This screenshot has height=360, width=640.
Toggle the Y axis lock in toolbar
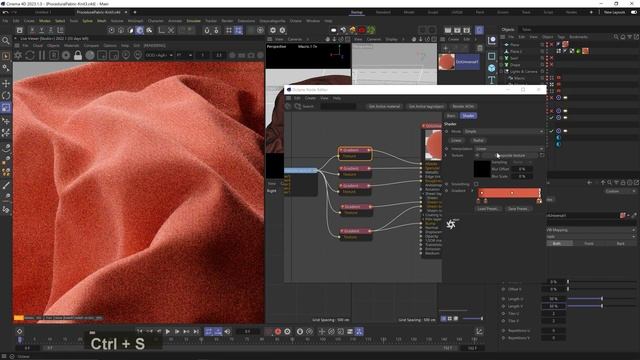point(41,30)
